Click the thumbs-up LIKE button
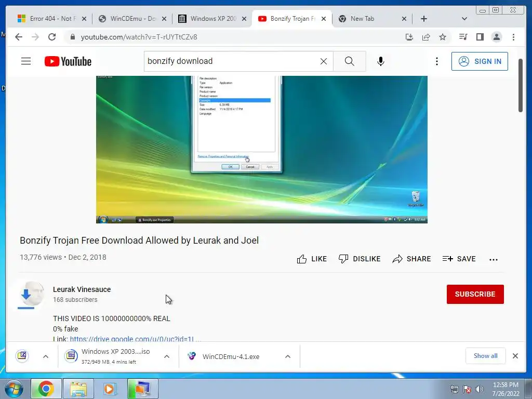Viewport: 532px width, 399px height. click(312, 259)
